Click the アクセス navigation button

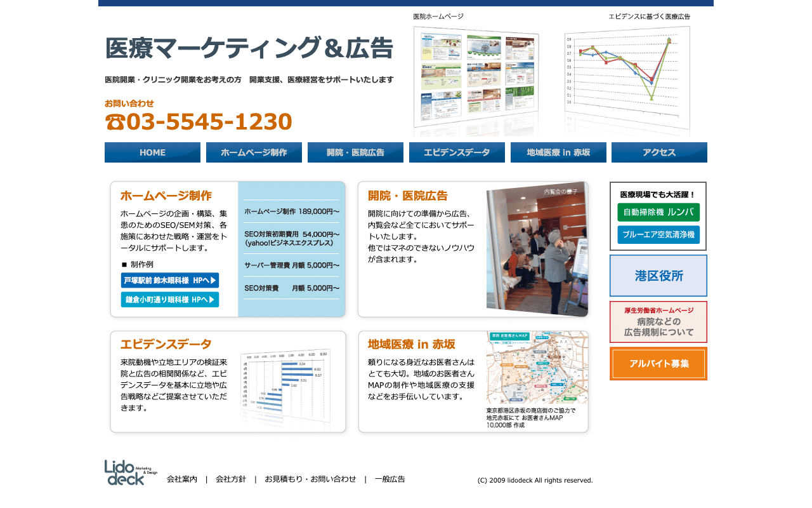pyautogui.click(x=659, y=152)
